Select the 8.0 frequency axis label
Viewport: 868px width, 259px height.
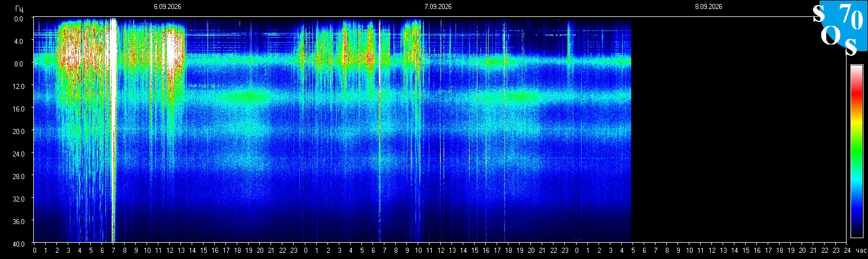tap(19, 64)
